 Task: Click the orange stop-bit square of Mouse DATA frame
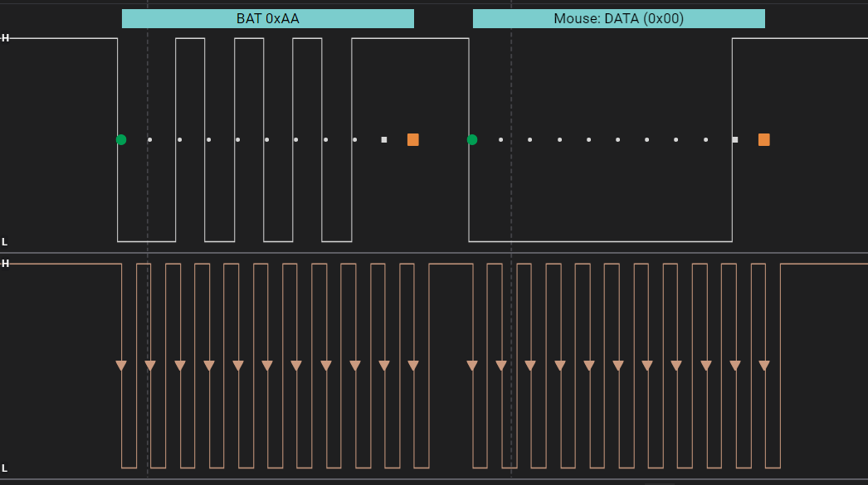click(x=764, y=140)
